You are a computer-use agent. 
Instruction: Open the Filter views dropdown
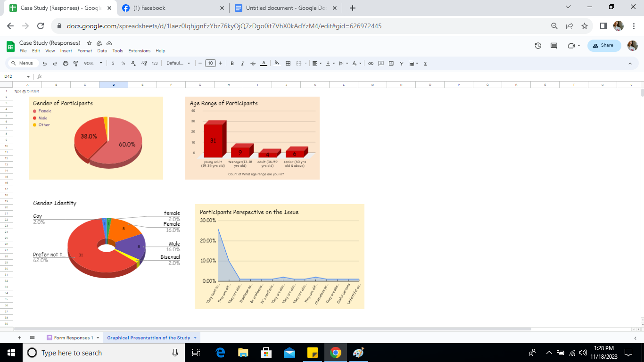pos(413,63)
